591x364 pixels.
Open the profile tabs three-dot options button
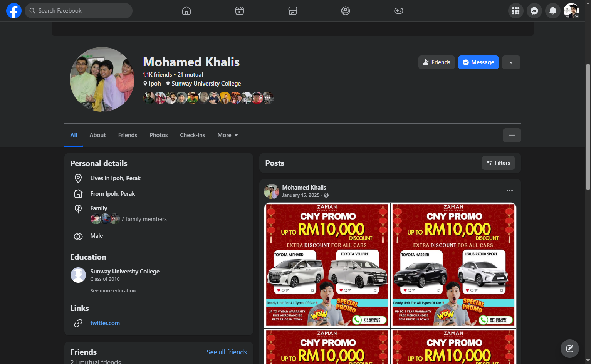pos(512,135)
